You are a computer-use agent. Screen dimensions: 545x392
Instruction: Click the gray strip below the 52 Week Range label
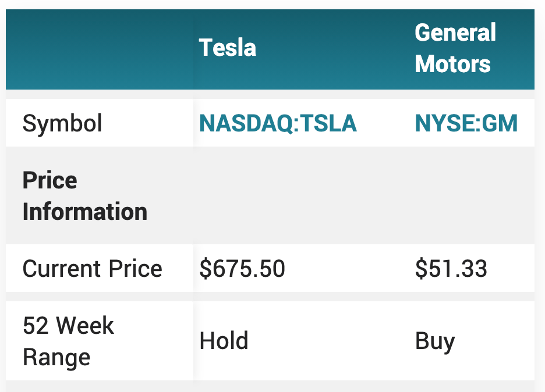tap(99, 387)
